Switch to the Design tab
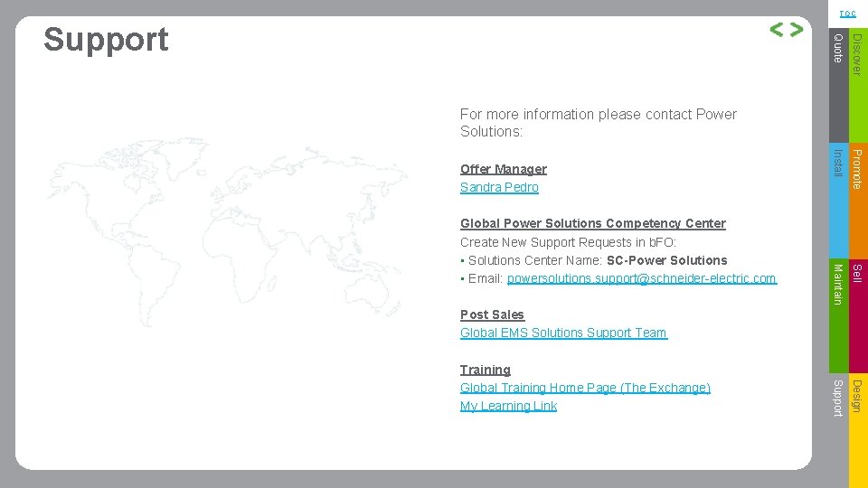Viewport: 868px width, 488px height. (858, 430)
